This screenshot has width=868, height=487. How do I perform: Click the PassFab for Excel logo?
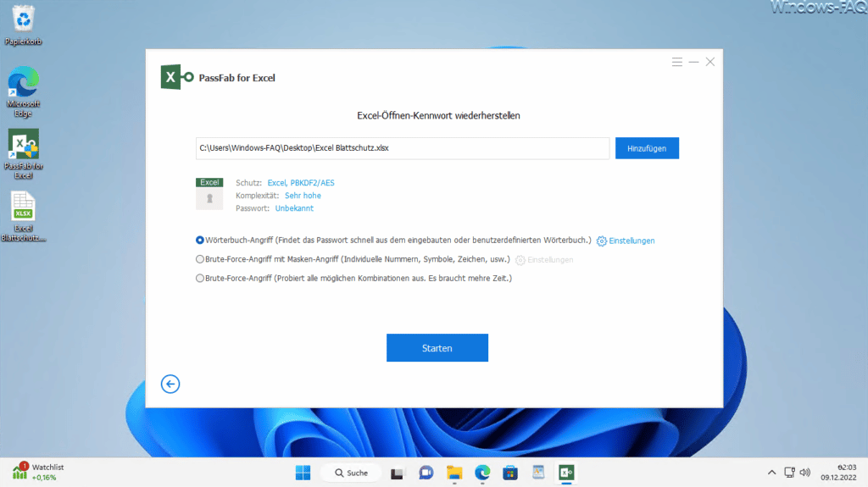tap(176, 77)
